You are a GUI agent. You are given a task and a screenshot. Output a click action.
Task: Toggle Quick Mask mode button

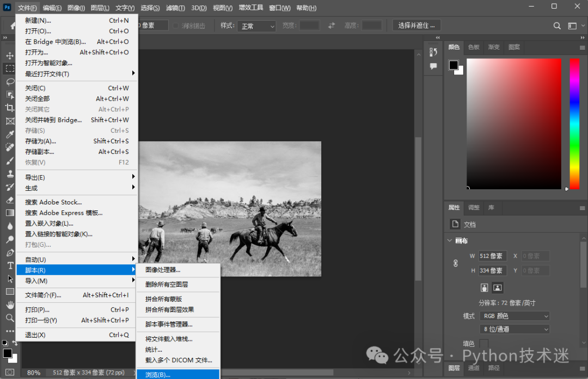tap(10, 372)
